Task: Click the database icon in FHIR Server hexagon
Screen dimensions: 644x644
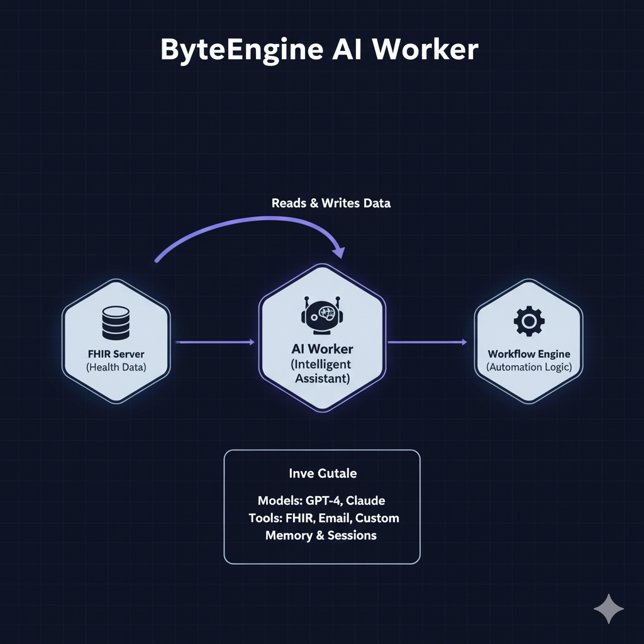Action: coord(116,321)
